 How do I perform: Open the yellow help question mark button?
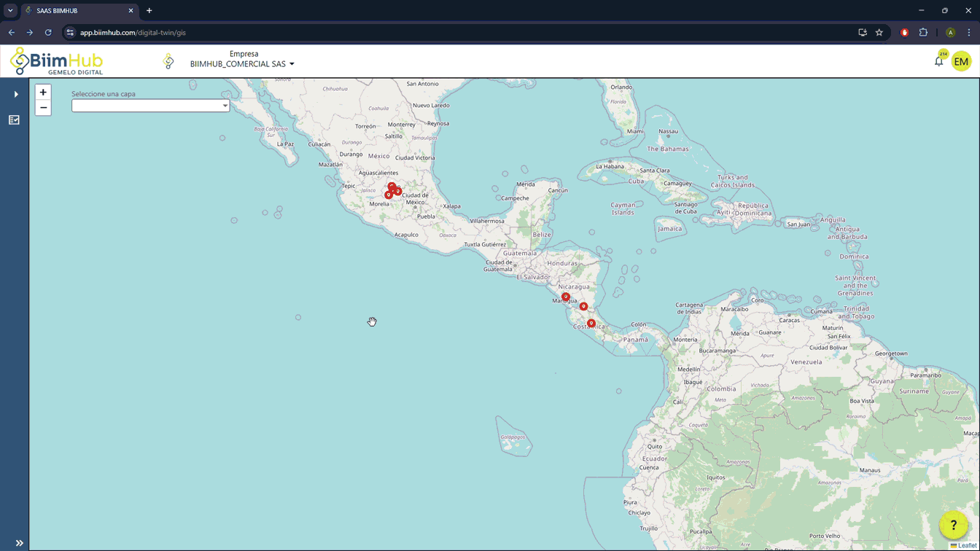pos(953,525)
